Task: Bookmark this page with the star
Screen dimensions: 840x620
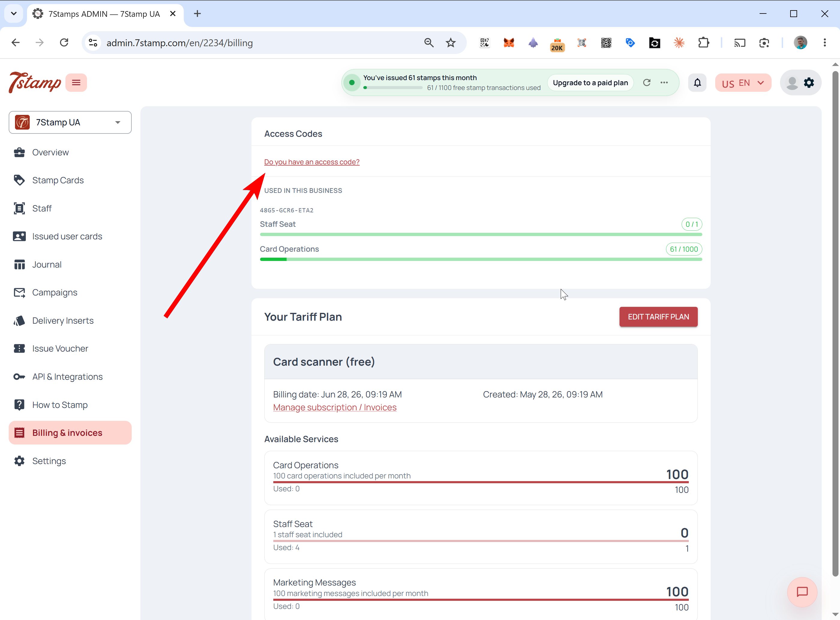Action: click(x=451, y=43)
